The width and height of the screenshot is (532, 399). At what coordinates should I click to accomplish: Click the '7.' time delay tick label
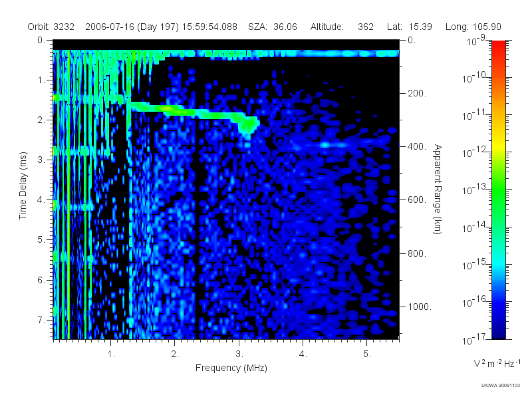(41, 320)
